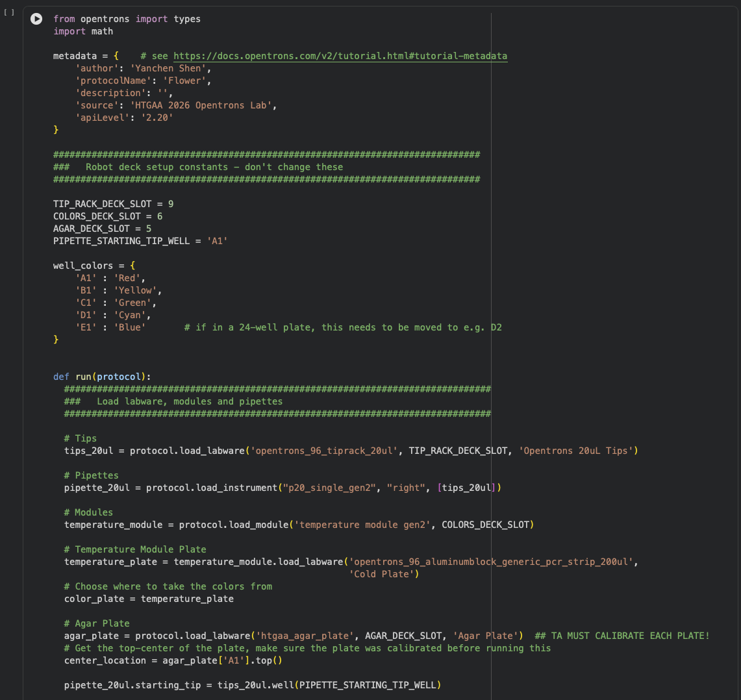Open the Opentrons tutorial-metadata docs link
741x700 pixels.
[x=340, y=56]
